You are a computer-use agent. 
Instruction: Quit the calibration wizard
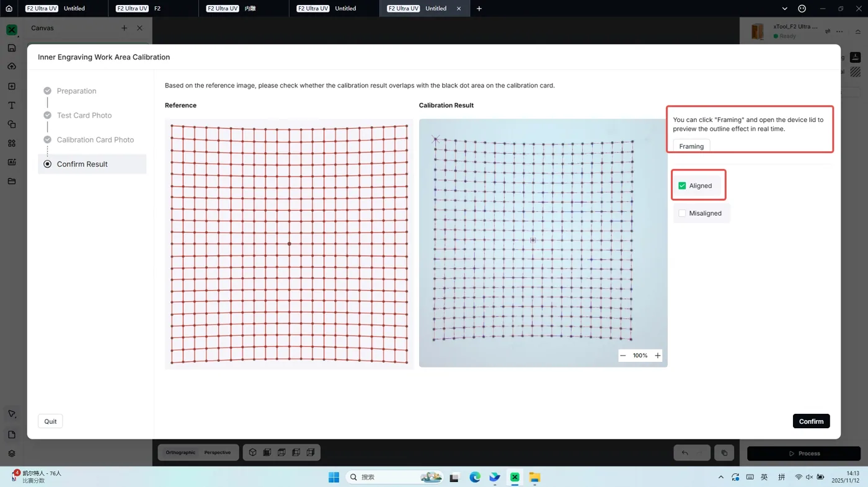click(50, 421)
